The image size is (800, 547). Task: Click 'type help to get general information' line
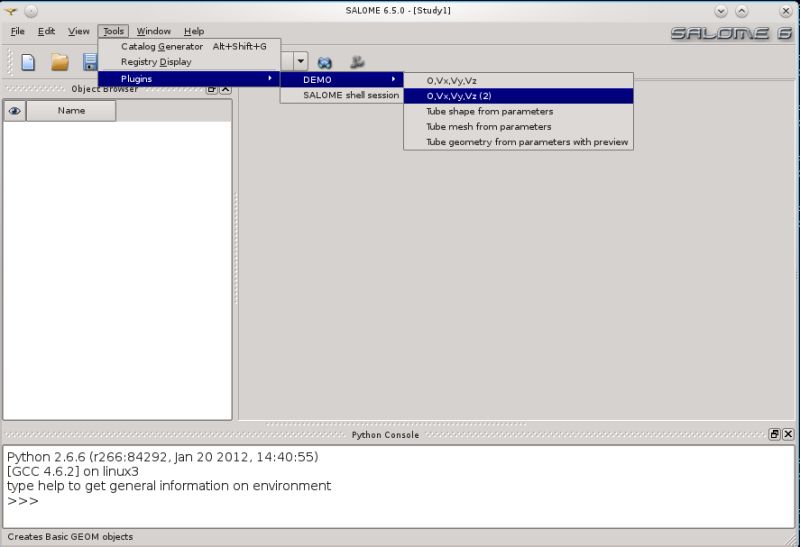click(169, 485)
